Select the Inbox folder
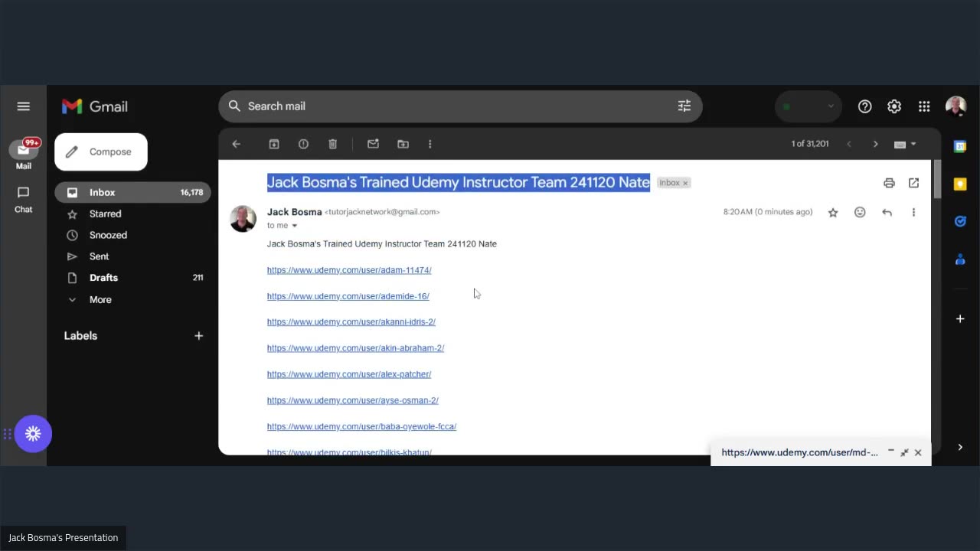 tap(132, 193)
